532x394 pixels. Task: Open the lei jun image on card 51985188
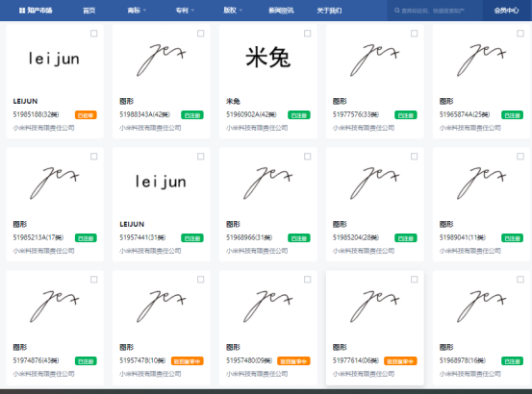tap(54, 59)
